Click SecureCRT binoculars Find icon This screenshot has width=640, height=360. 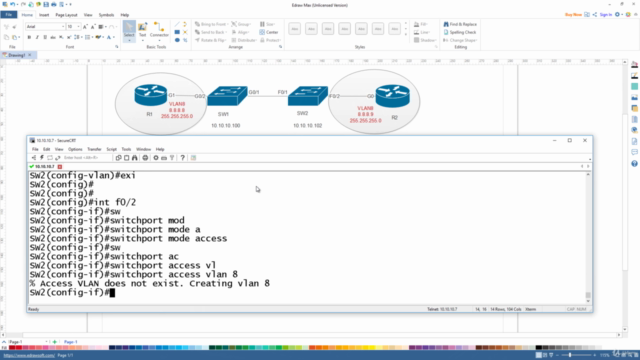pyautogui.click(x=134, y=158)
